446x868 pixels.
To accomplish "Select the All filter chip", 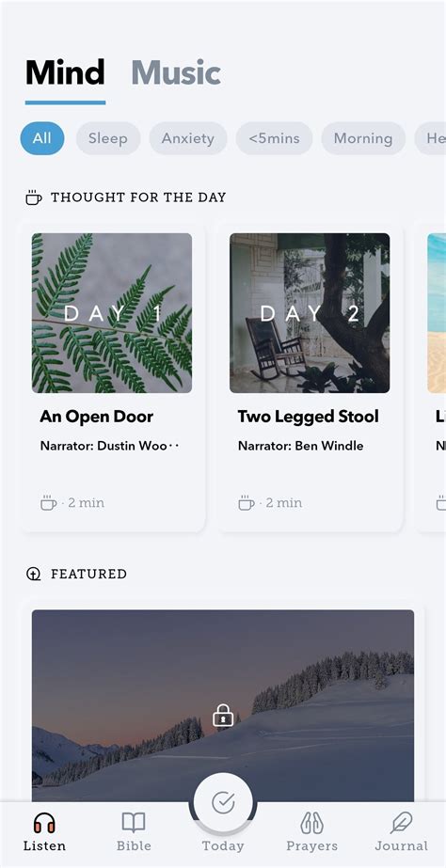I will click(42, 138).
